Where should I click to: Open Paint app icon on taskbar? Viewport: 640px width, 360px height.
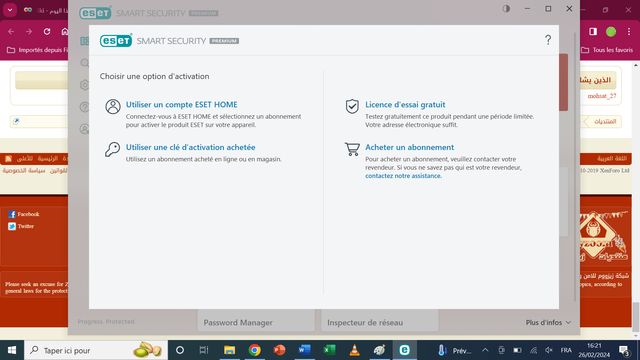coord(379,350)
